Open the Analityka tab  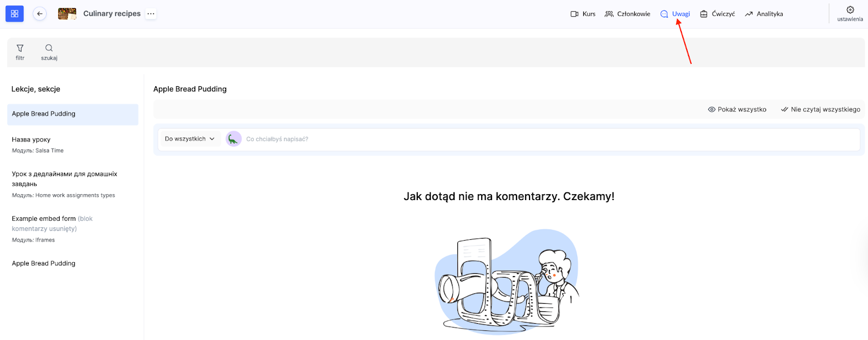tap(764, 14)
